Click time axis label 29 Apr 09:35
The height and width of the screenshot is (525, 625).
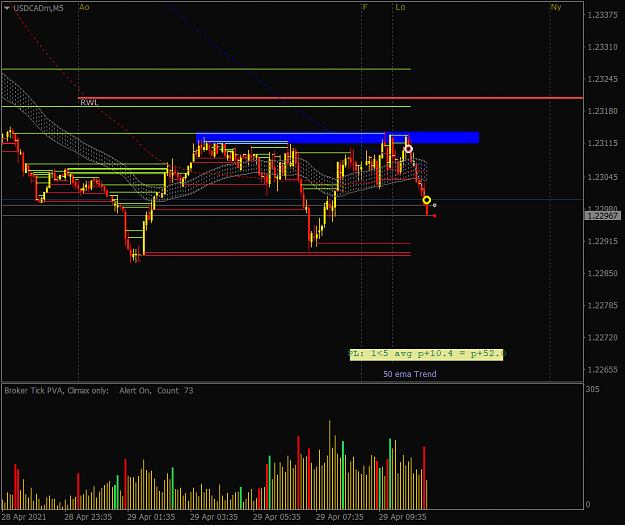coord(403,517)
